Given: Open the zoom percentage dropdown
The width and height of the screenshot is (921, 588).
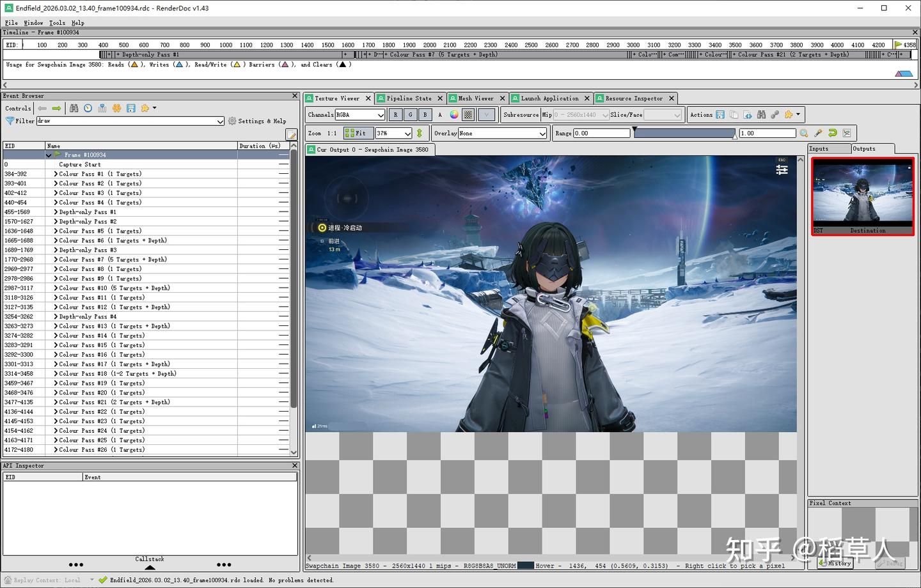Looking at the screenshot, I should click(394, 133).
